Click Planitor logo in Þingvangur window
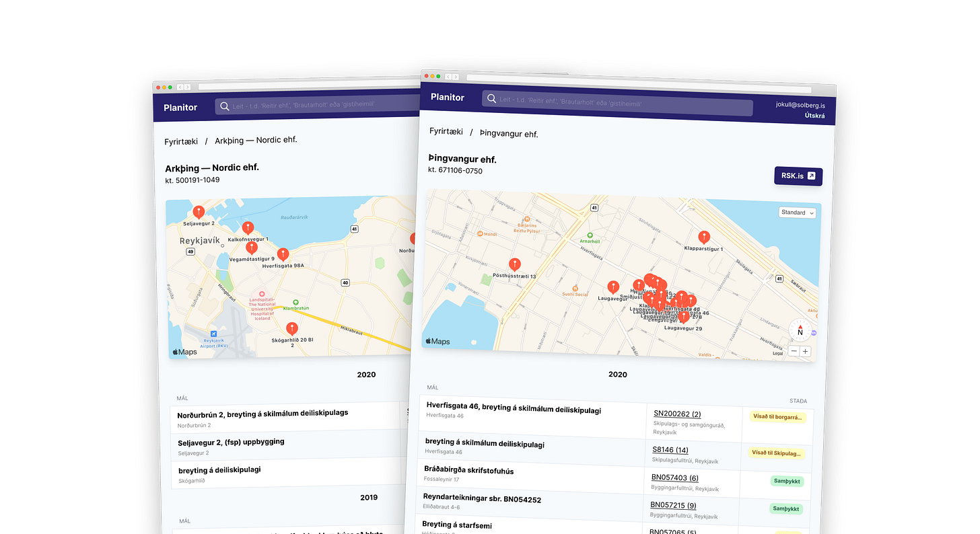The width and height of the screenshot is (980, 534). (x=448, y=98)
